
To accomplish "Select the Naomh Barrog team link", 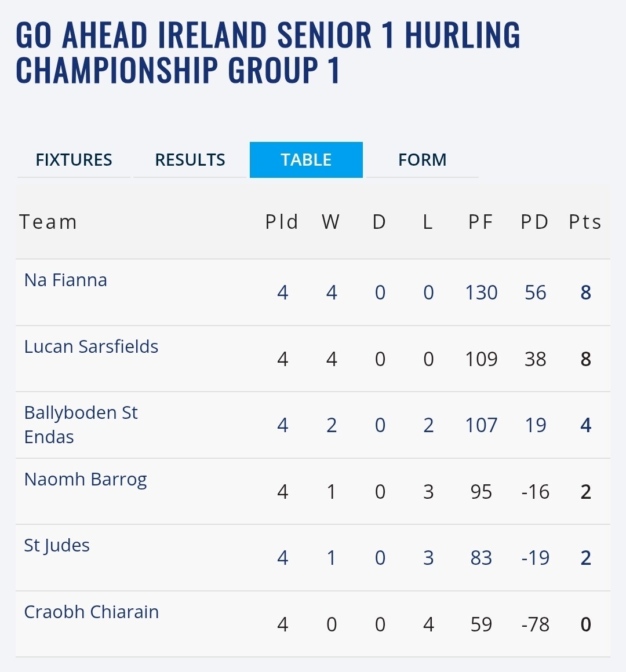I will pos(85,480).
